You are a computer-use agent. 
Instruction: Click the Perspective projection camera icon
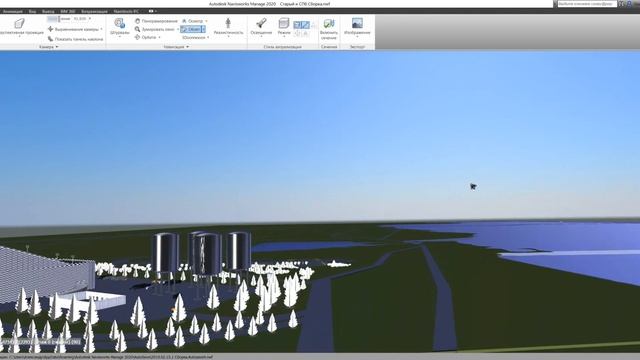[19, 23]
